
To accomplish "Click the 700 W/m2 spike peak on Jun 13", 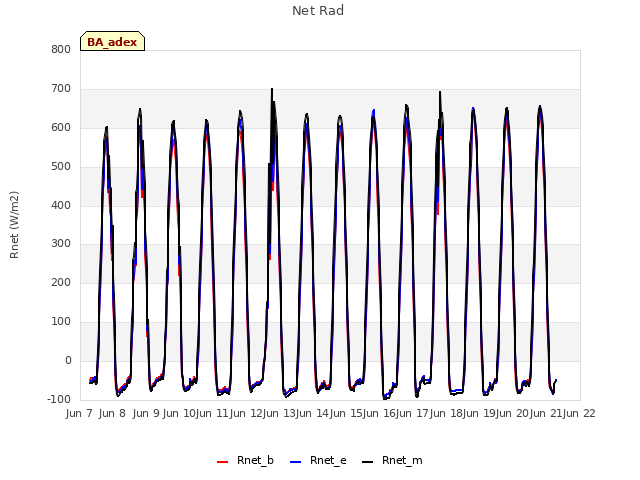I will (x=272, y=89).
